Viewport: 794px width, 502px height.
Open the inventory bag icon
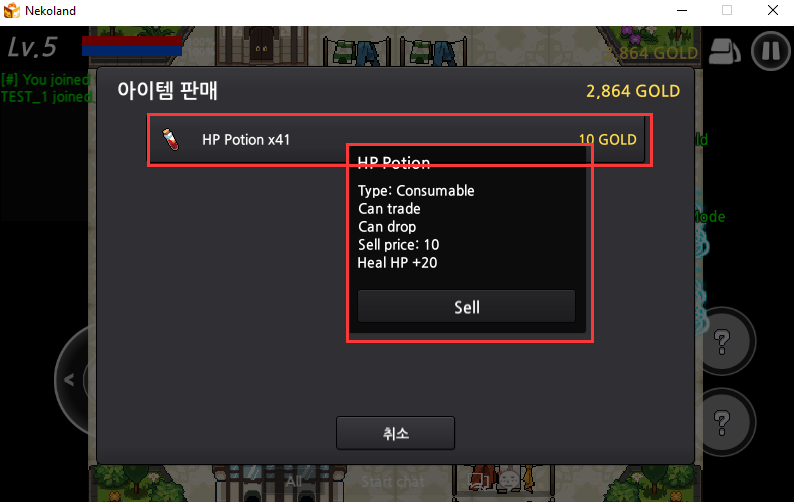[724, 51]
